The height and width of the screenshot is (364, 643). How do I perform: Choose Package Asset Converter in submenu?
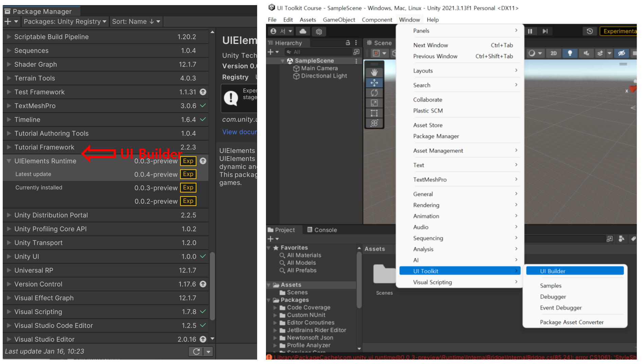click(572, 322)
